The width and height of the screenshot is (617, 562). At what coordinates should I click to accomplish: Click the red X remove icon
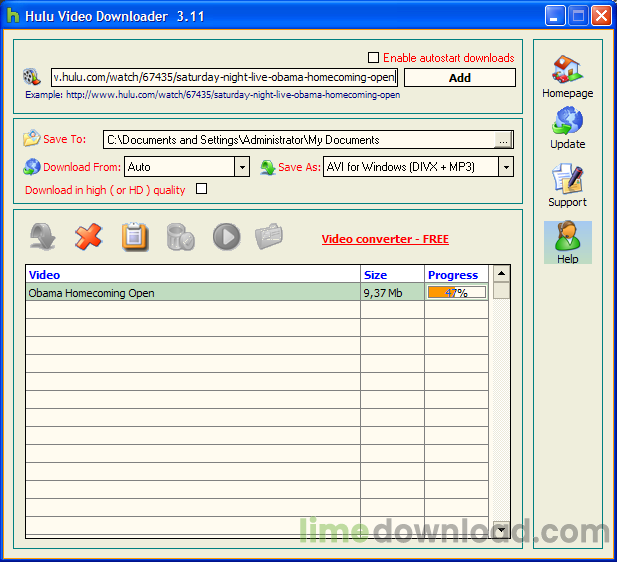point(89,237)
